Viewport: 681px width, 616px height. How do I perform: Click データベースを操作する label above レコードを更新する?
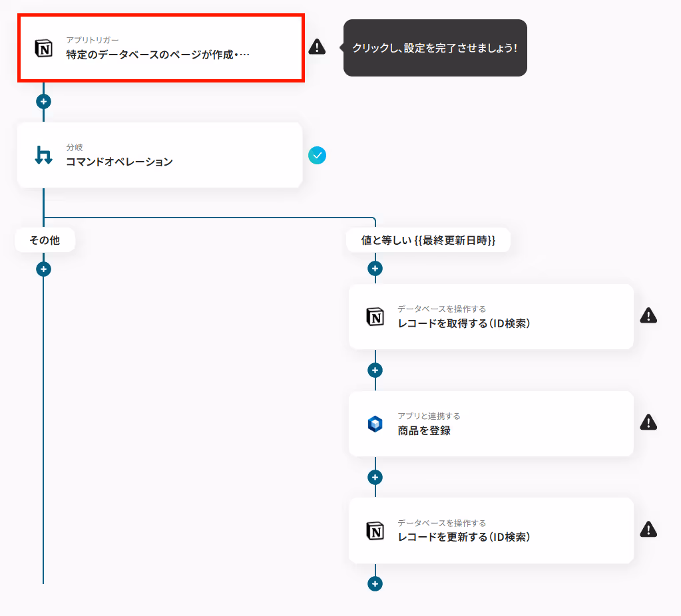(442, 523)
